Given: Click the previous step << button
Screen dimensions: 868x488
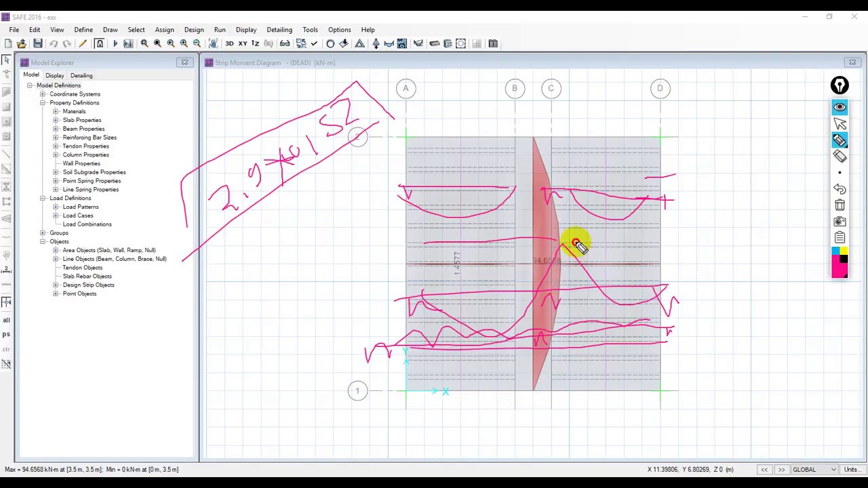Looking at the screenshot, I should pos(764,470).
